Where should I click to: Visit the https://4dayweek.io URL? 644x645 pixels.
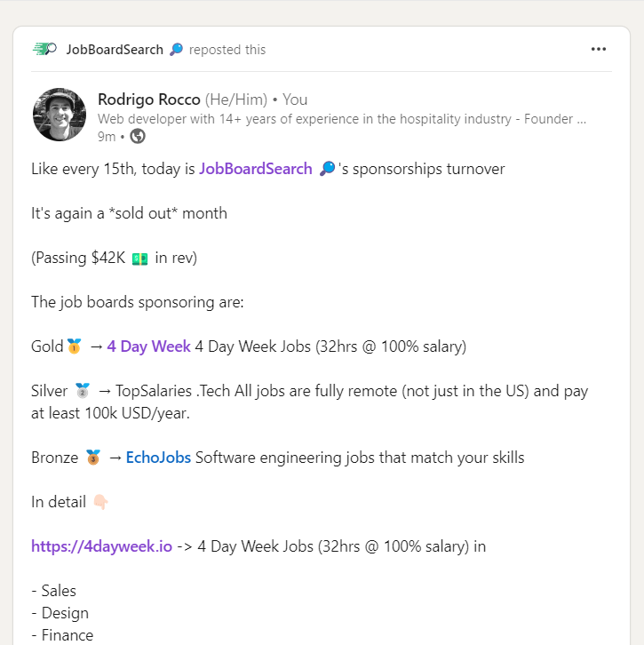[x=101, y=546]
